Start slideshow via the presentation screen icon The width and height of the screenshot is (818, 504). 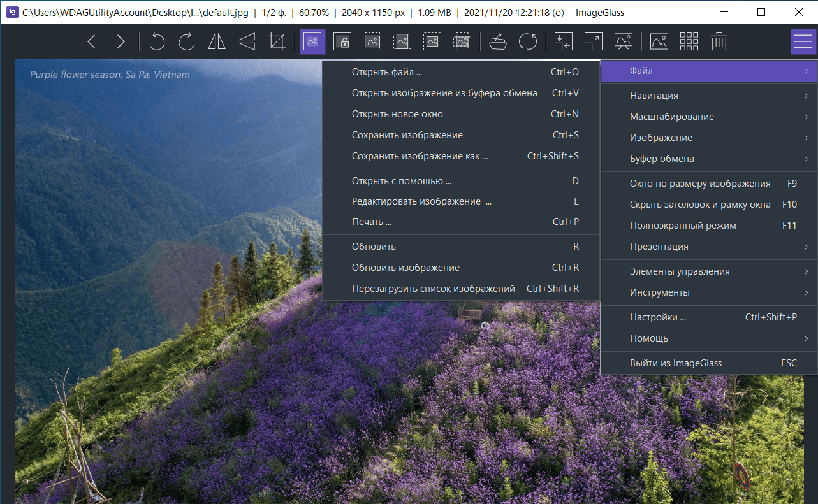(624, 42)
